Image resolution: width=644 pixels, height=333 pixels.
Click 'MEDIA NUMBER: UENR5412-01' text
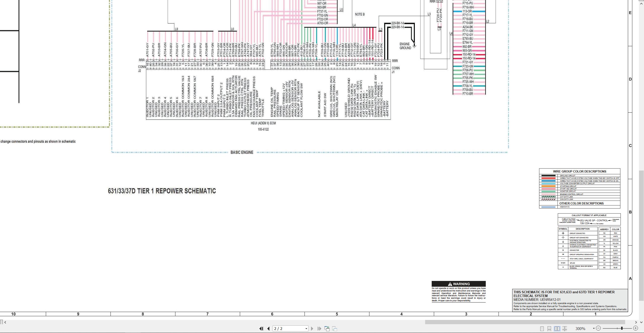click(x=537, y=300)
